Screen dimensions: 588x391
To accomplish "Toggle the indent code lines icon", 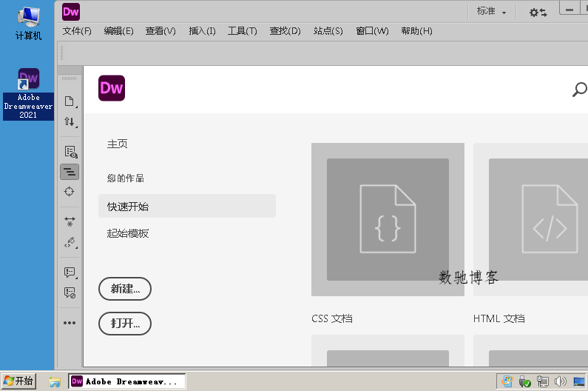I will (x=70, y=172).
